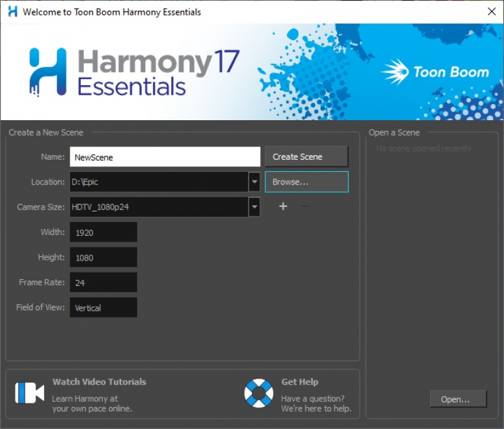Click the lifebuoy Get Help icon

259,393
